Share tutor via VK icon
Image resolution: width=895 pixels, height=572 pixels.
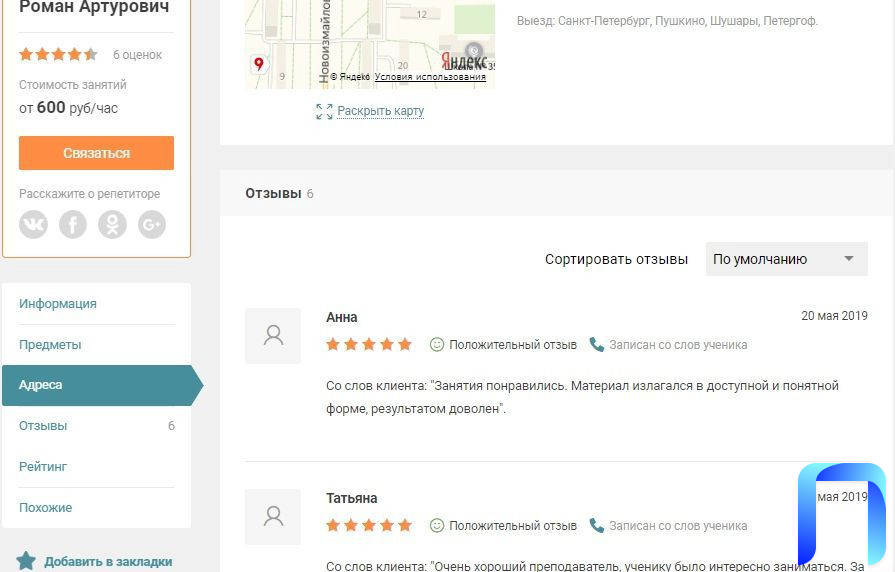[34, 224]
